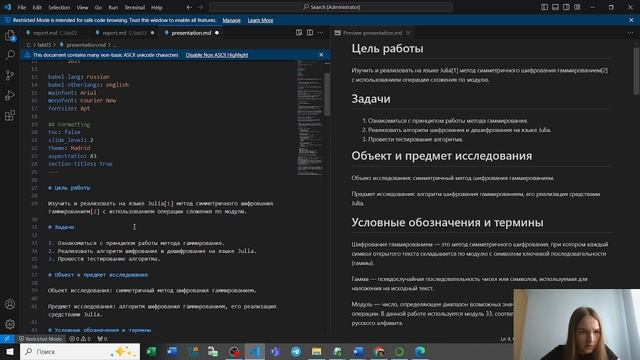Open Microsoft Edge from the taskbar
Viewport: 640px width, 360px height.
(420, 351)
